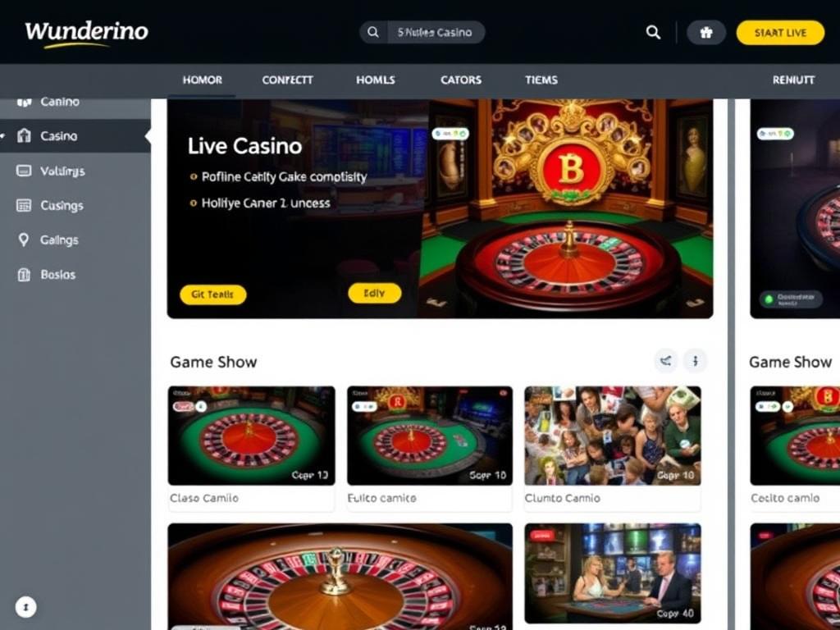This screenshot has width=840, height=630.
Task: Click the Game Show share icon
Action: pyautogui.click(x=665, y=361)
